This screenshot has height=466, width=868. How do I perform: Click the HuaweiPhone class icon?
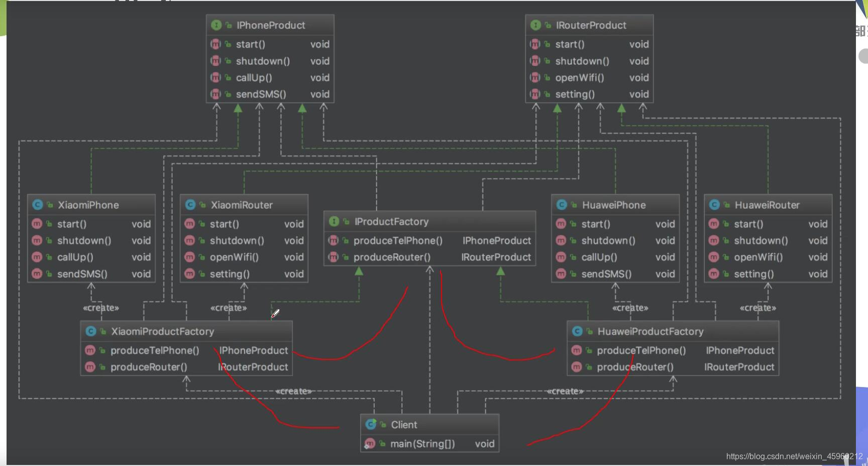(x=562, y=205)
